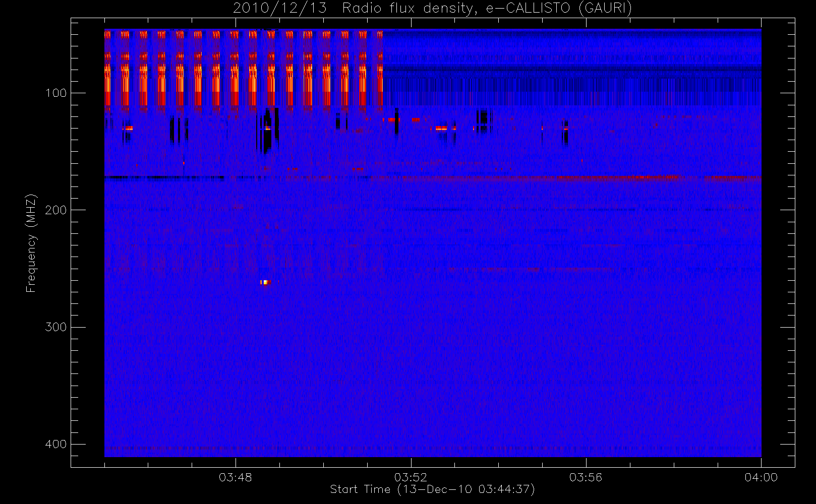Viewport: 816px width, 504px height.
Task: Click the 03:52 time tick label
Action: (x=411, y=477)
